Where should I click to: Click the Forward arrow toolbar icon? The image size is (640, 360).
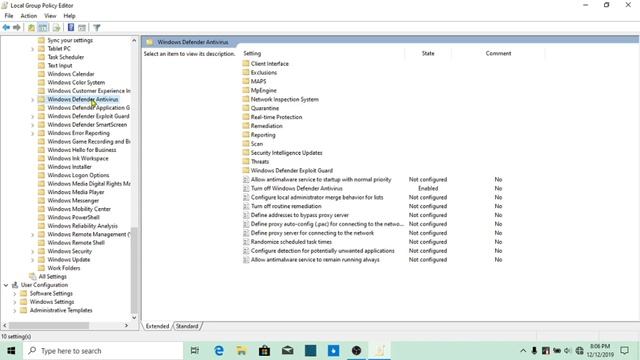click(x=17, y=27)
